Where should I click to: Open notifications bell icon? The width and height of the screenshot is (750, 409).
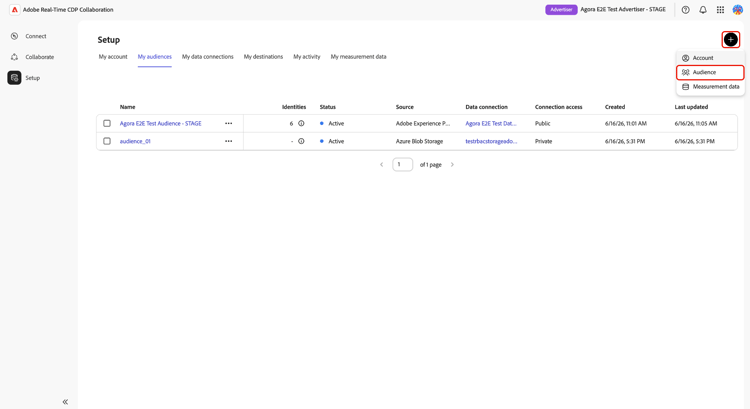[x=703, y=10]
